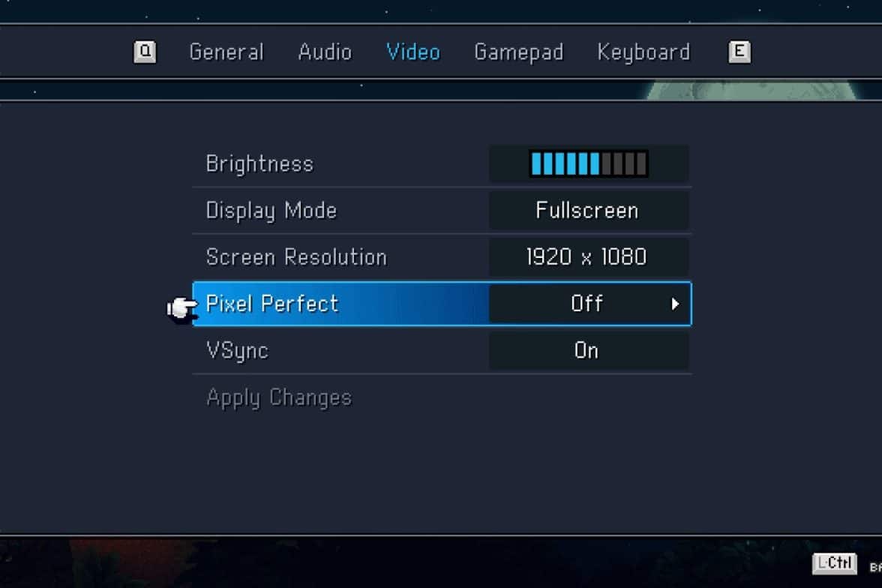882x588 pixels.
Task: Open the Gamepad tab
Action: (x=519, y=53)
